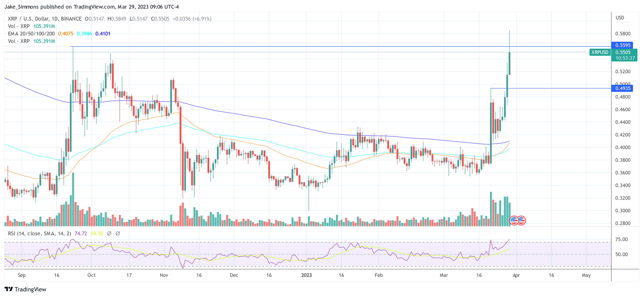Click the Dec label on the time axis
The height and width of the screenshot is (297, 644).
click(x=234, y=275)
